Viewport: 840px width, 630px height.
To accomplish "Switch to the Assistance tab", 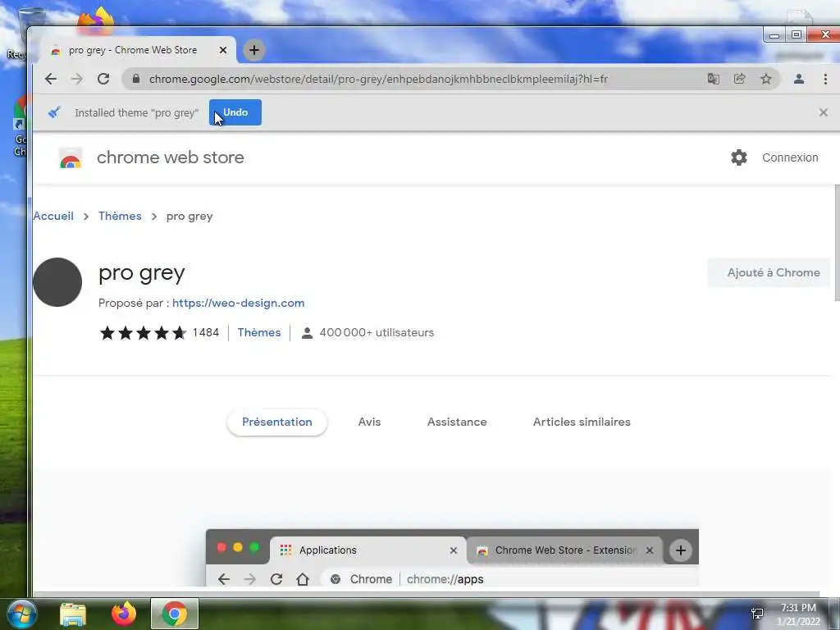I will coord(457,422).
